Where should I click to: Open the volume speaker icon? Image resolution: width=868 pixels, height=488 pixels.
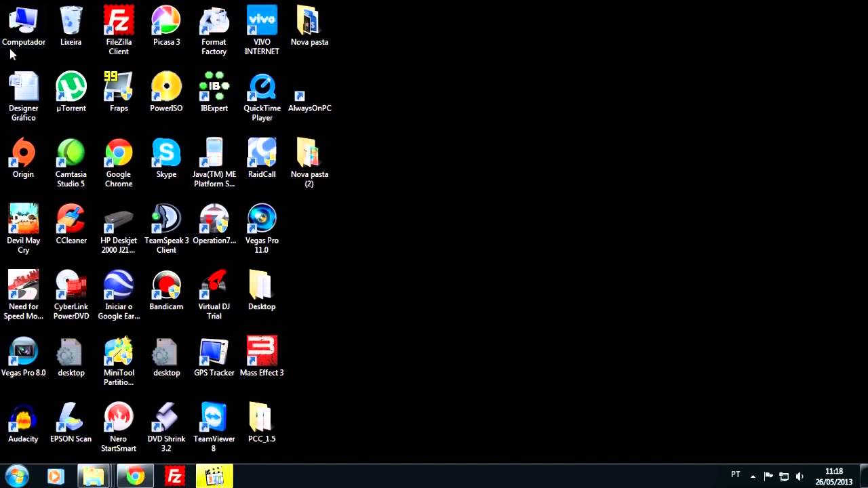coord(800,476)
